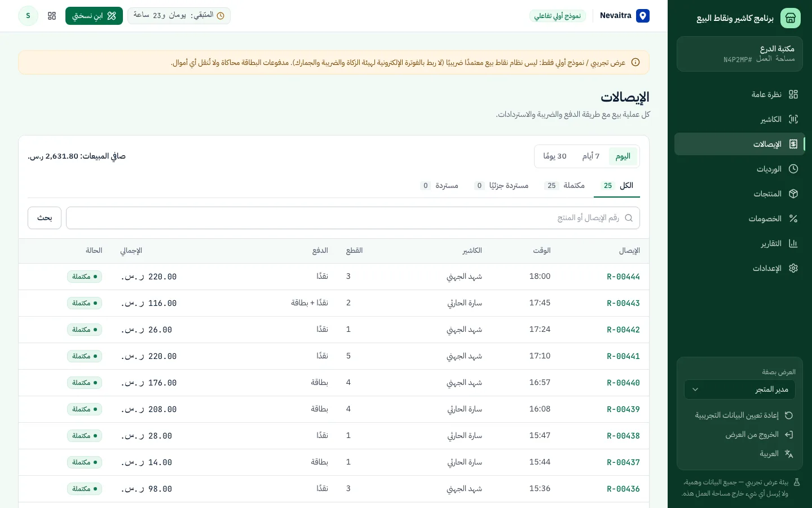Select the 30 يومًا period filter
812x508 pixels.
tap(555, 156)
